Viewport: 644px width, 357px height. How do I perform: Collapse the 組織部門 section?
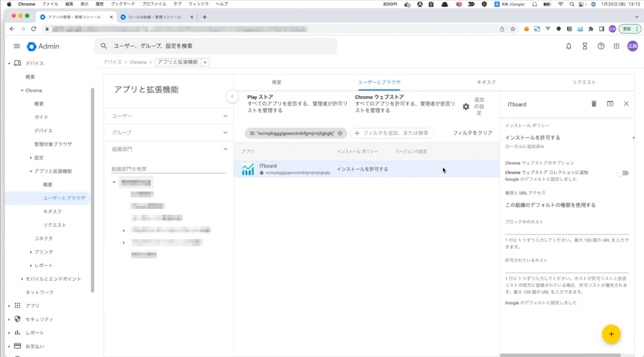[225, 149]
